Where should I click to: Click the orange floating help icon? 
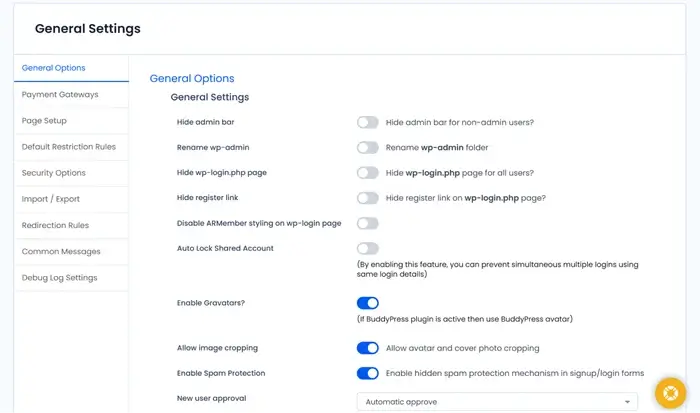click(x=668, y=393)
